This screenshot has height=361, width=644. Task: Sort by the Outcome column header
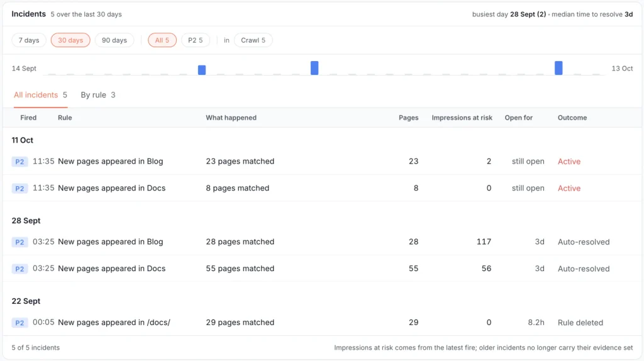572,118
